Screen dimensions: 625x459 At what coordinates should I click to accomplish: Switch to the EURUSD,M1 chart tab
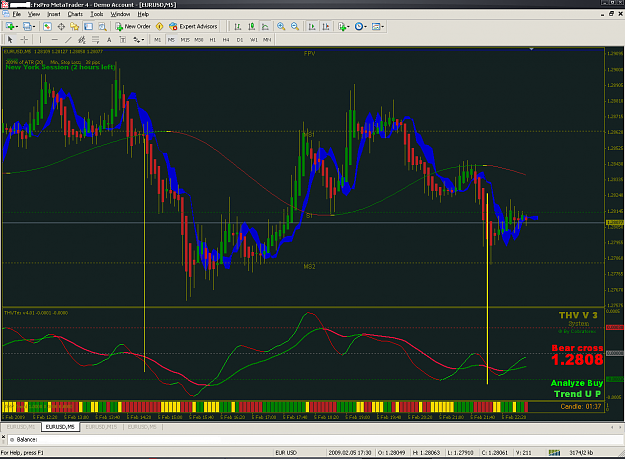coord(21,427)
